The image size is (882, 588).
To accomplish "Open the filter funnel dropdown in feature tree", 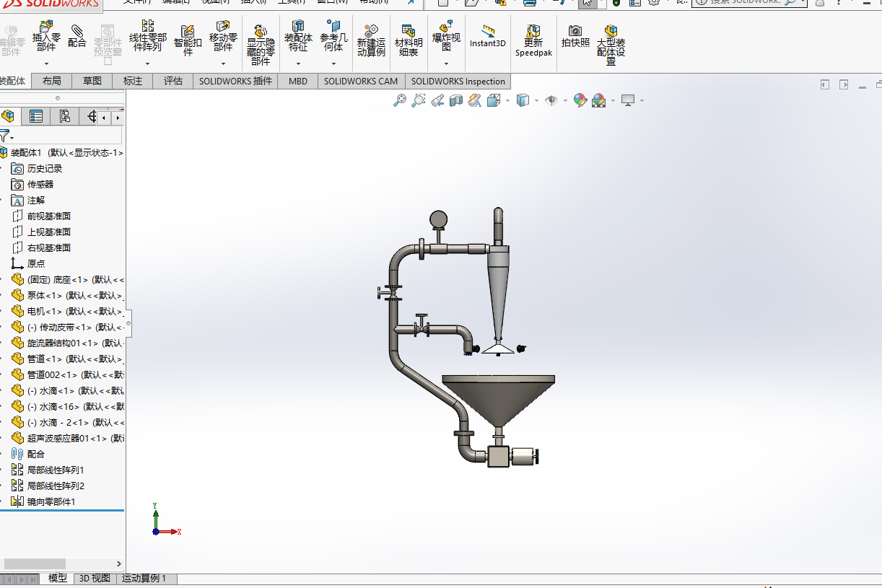I will pyautogui.click(x=7, y=136).
